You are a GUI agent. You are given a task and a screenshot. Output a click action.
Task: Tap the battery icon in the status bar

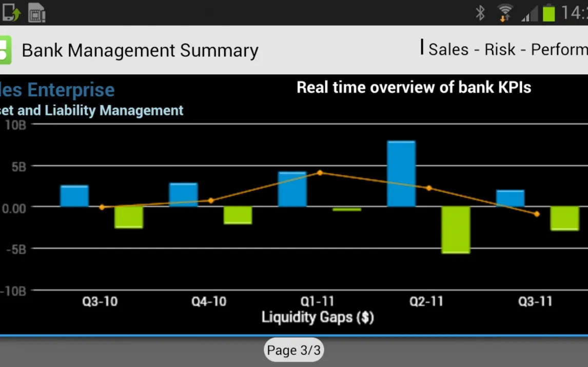pos(548,13)
